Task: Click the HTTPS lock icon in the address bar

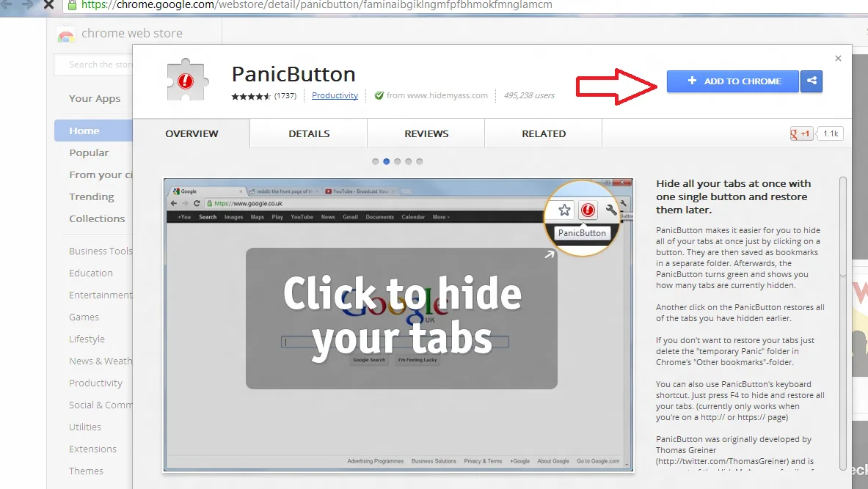Action: 73,4
